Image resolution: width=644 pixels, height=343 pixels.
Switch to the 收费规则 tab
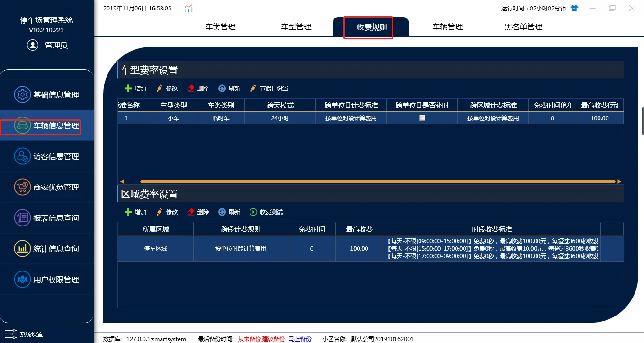(x=372, y=27)
